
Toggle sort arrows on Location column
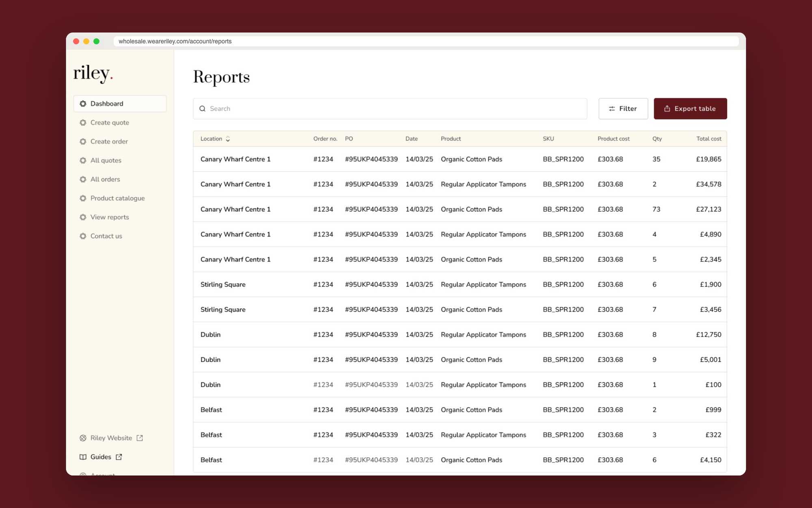pos(228,139)
